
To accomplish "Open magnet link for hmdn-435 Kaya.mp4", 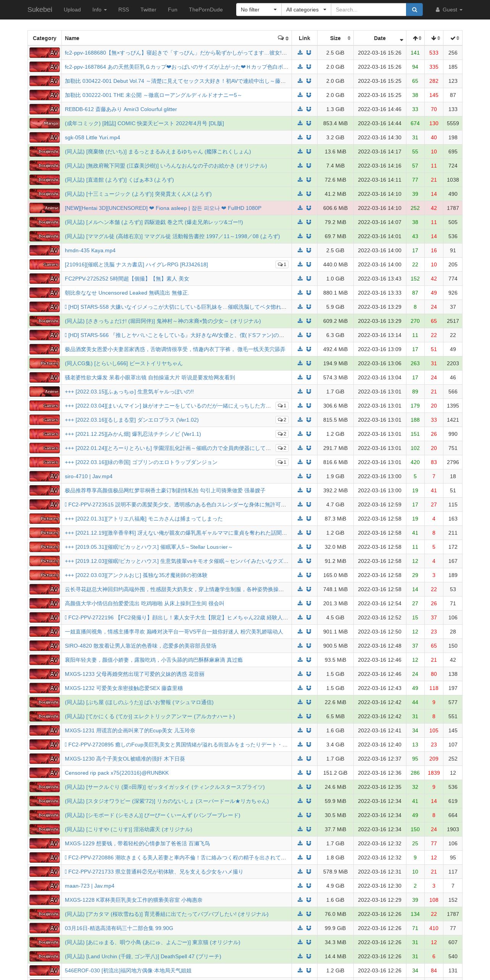I will click(309, 250).
